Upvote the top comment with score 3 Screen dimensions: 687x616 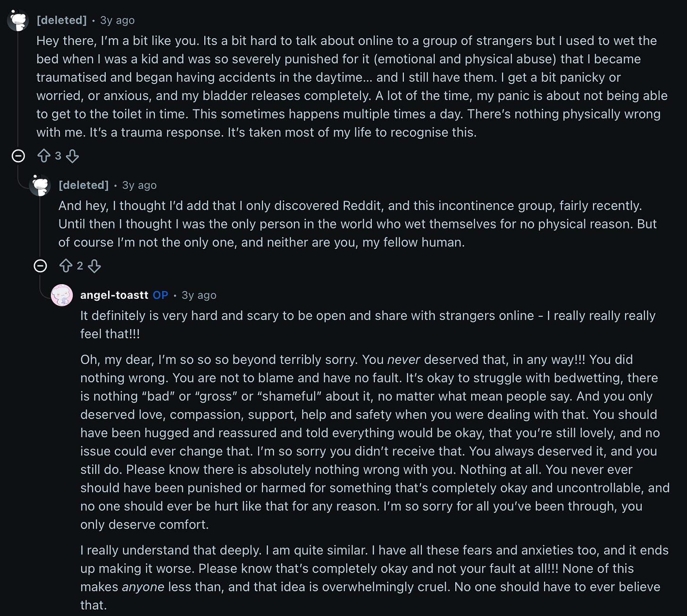click(x=44, y=156)
